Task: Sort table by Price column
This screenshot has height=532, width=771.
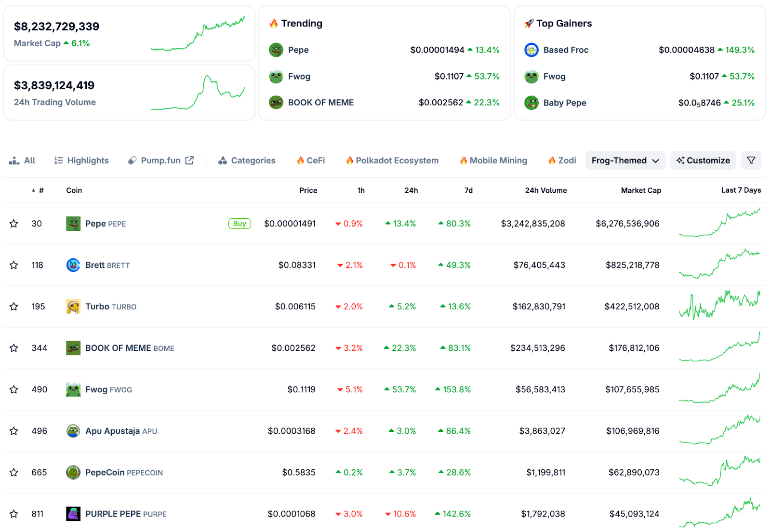Action: tap(308, 190)
